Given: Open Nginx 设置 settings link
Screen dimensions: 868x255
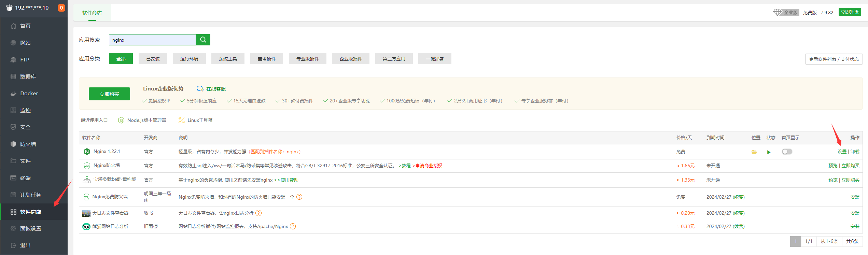Looking at the screenshot, I should pyautogui.click(x=842, y=152).
